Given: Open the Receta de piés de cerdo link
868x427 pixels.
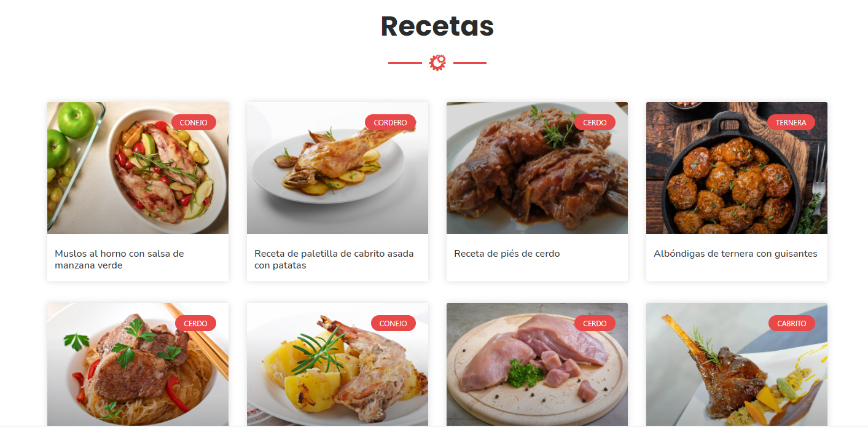Looking at the screenshot, I should [507, 254].
